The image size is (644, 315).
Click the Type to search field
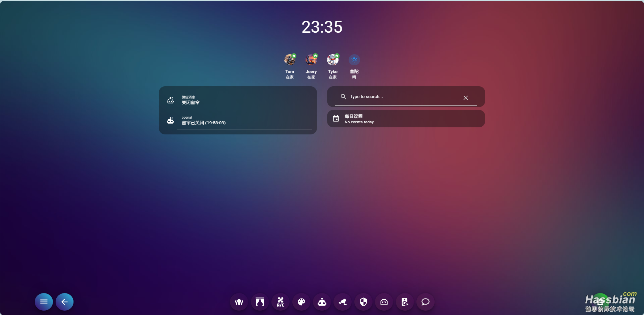(x=401, y=97)
